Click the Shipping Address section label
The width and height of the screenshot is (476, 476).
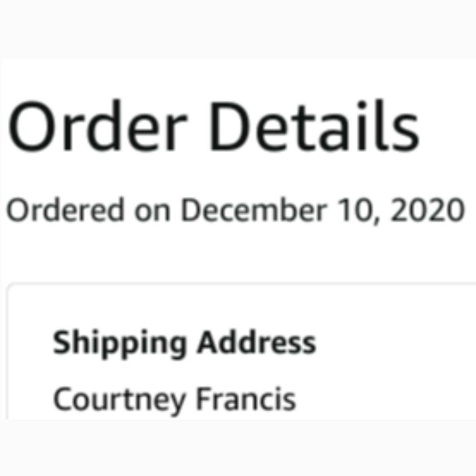(184, 343)
